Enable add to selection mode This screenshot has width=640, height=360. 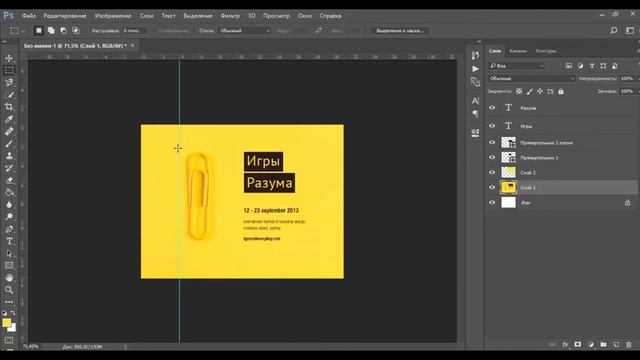click(x=51, y=31)
